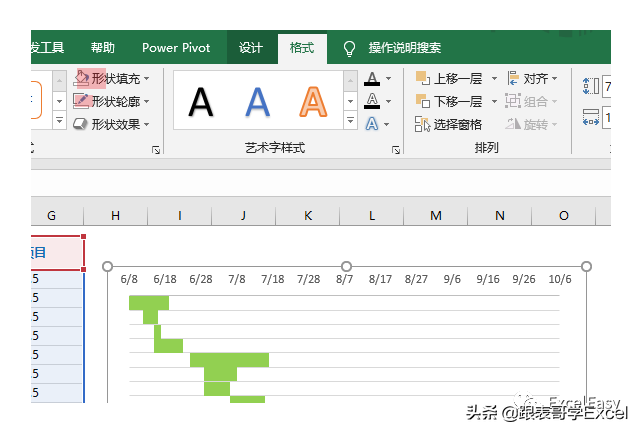Open shape styles dialog launcher
Image resolution: width=640 pixels, height=433 pixels.
point(156,150)
